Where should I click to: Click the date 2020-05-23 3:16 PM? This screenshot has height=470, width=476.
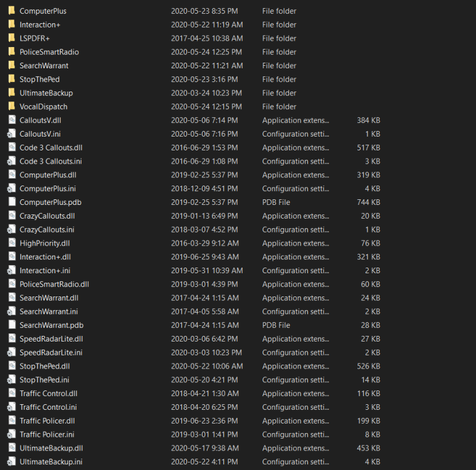(x=204, y=79)
